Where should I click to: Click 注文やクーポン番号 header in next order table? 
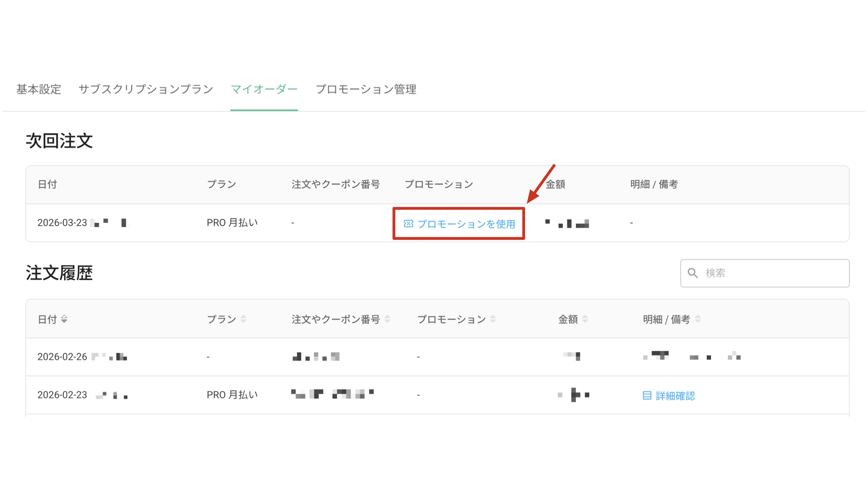(336, 184)
